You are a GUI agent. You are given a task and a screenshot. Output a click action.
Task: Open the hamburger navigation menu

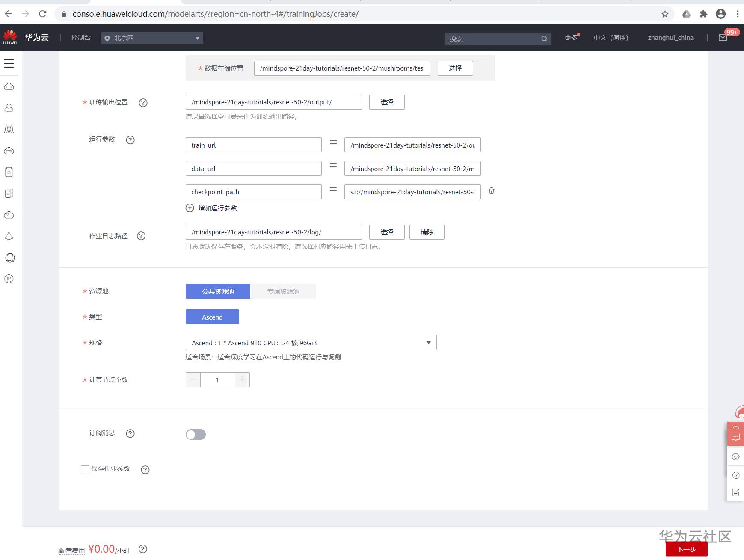click(x=9, y=63)
